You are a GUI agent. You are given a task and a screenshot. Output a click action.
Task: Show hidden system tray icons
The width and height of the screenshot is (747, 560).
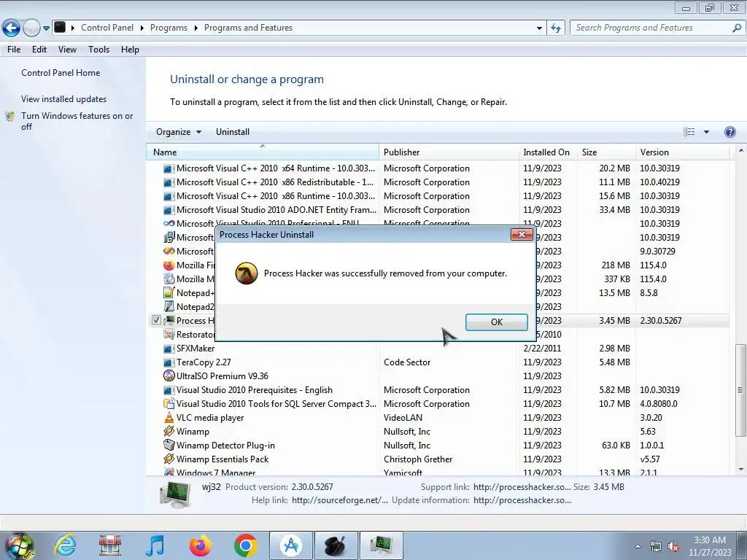coord(638,546)
